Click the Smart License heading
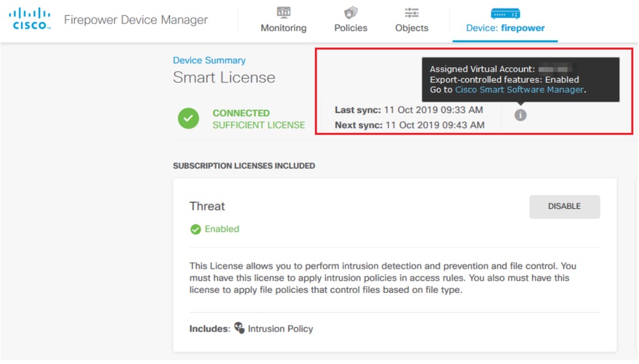Viewport: 639px width, 364px height. click(x=224, y=77)
